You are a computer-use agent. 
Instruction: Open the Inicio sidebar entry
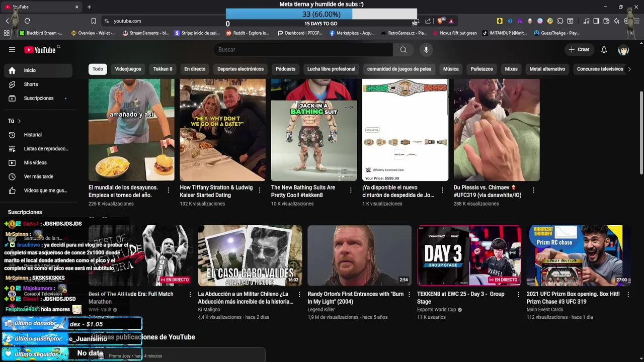(x=38, y=70)
